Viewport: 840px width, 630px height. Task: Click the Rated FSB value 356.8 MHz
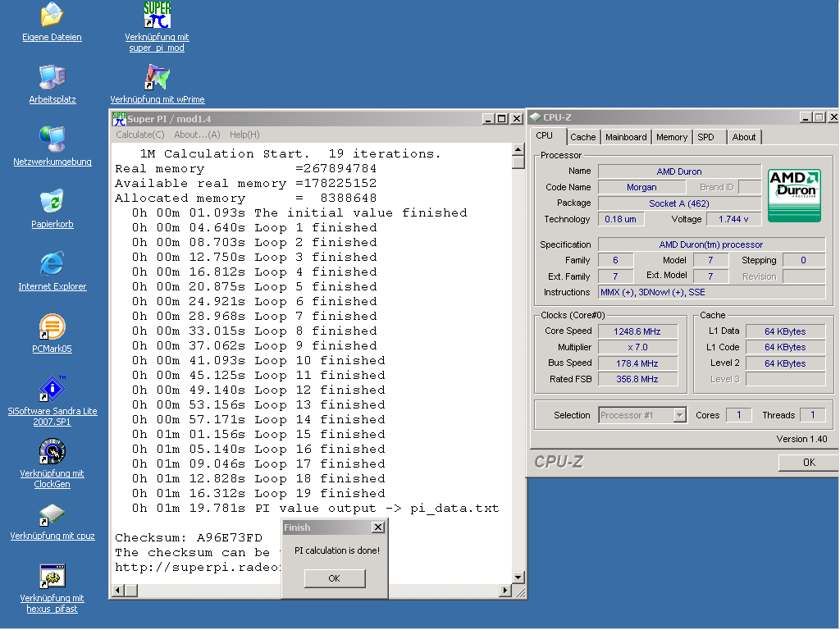[637, 379]
